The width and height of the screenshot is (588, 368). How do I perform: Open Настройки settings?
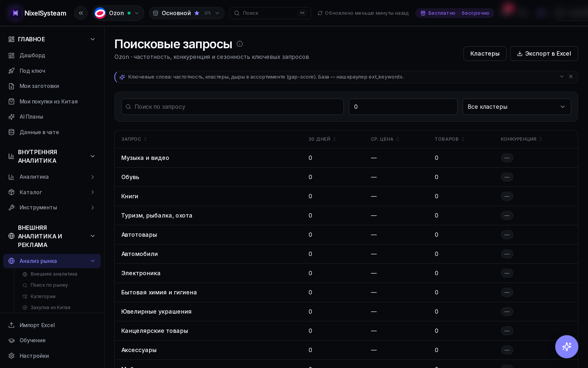coord(52,356)
